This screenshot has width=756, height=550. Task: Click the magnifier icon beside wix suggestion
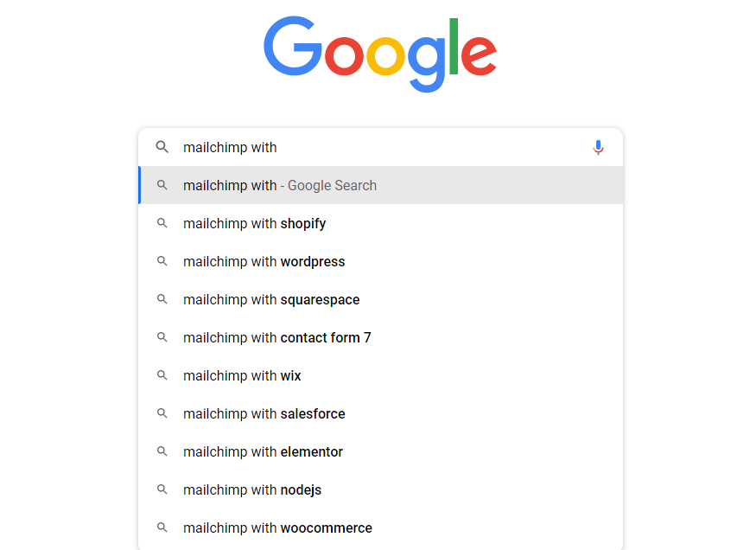[162, 375]
